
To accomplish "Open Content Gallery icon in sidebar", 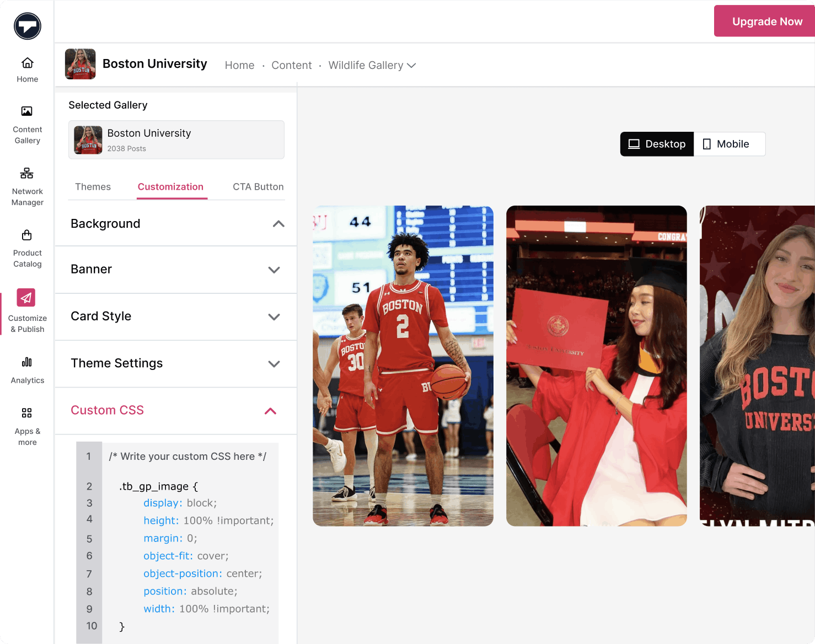I will pos(27,111).
